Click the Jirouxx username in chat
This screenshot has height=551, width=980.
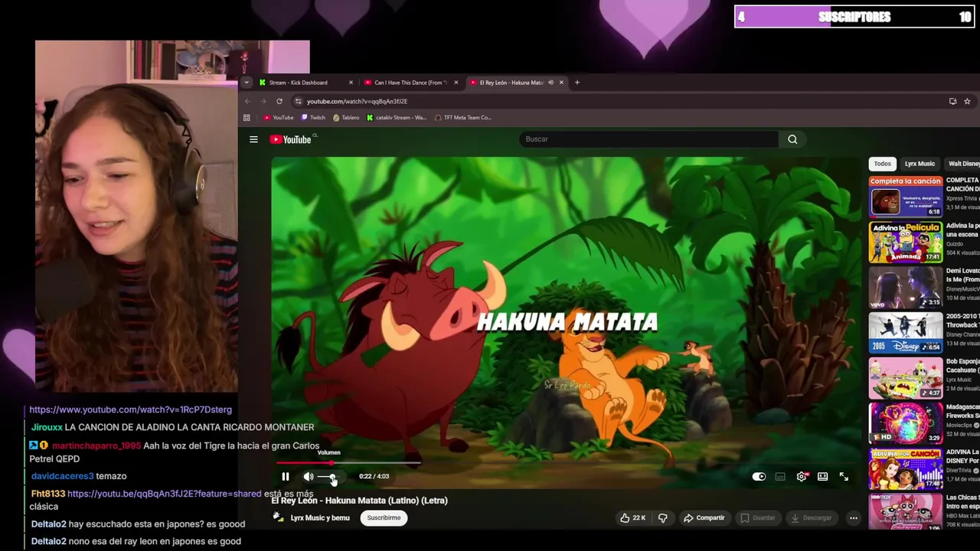[47, 427]
